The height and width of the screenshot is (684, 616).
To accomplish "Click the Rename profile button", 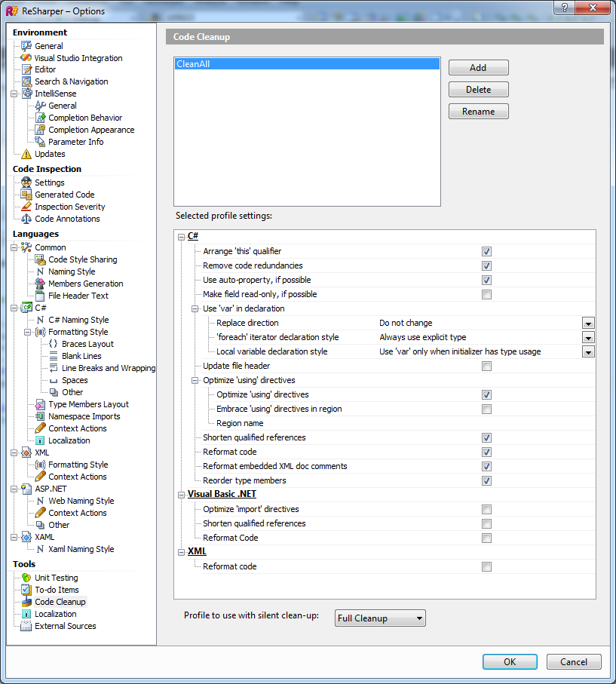I will 479,112.
